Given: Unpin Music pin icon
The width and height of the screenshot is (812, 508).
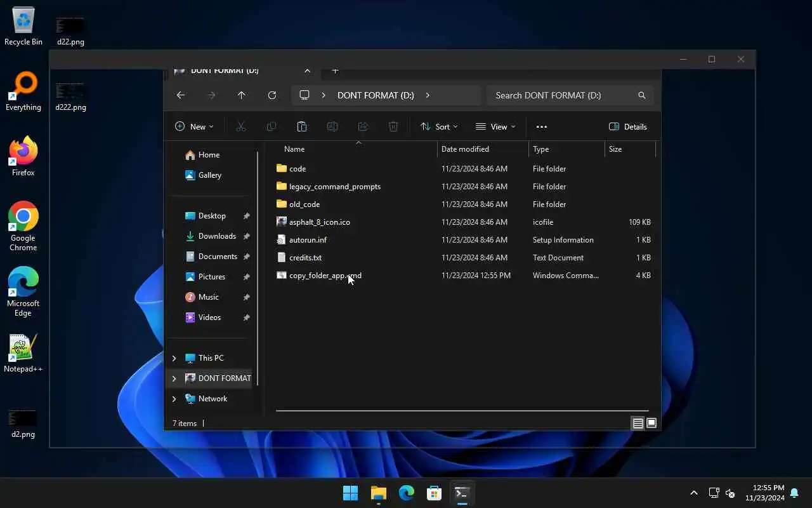Looking at the screenshot, I should pos(246,297).
